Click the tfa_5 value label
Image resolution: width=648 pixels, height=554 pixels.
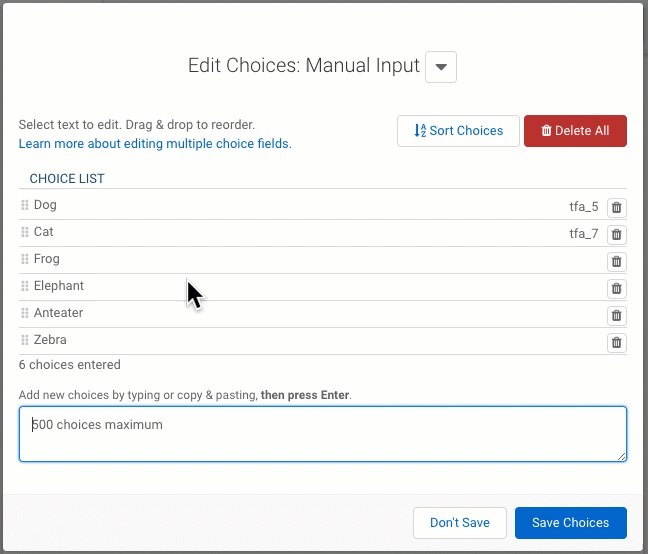click(x=584, y=207)
